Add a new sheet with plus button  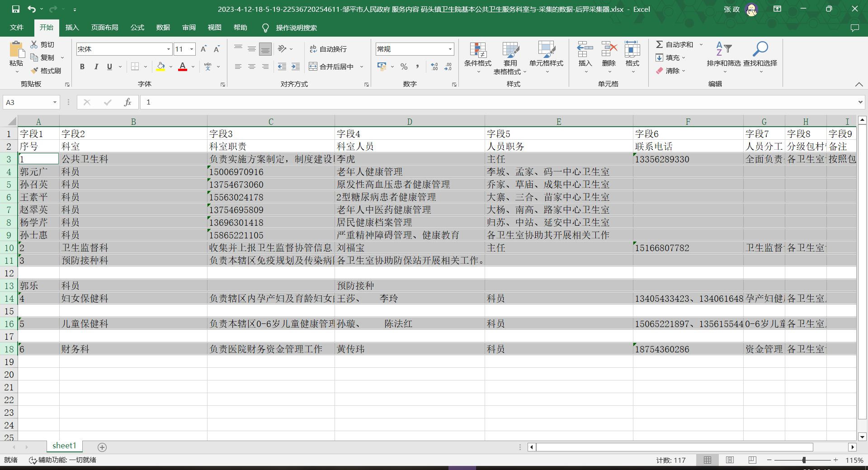click(x=102, y=447)
